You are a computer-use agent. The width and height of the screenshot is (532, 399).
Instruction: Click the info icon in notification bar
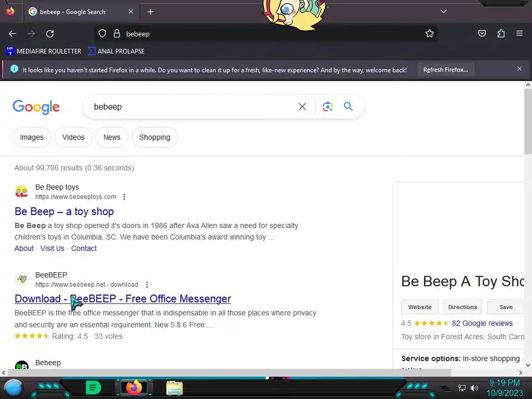pos(14,69)
